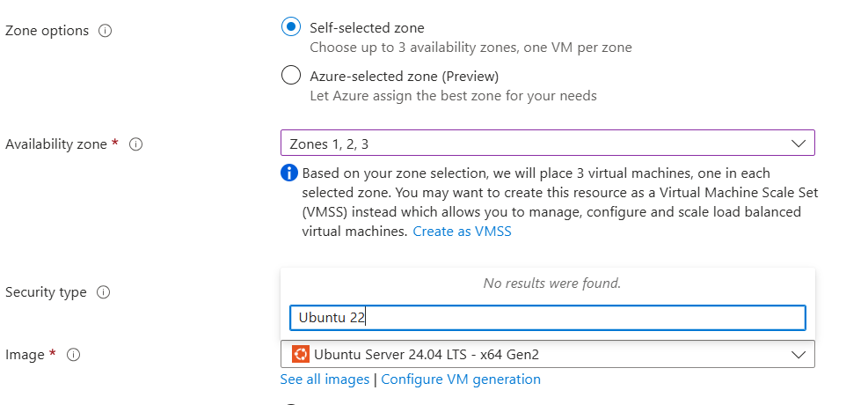Click the Ubuntu logo in Image dropdown

point(300,354)
